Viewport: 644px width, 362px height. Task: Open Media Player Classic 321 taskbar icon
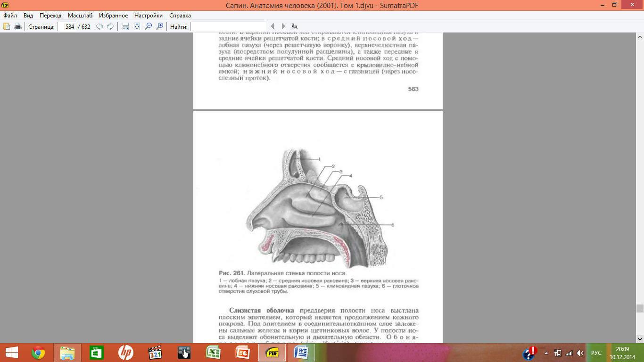point(155,352)
